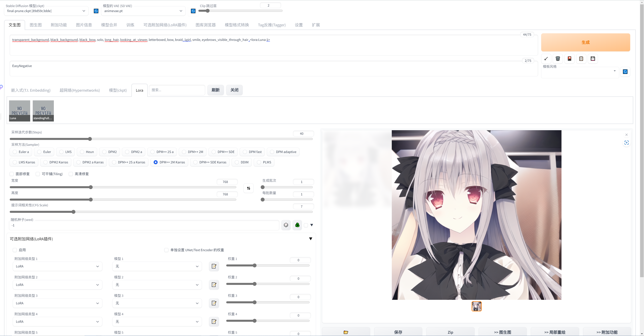Enable the 高清修复 hires fix checkbox
The height and width of the screenshot is (336, 644).
coord(71,174)
